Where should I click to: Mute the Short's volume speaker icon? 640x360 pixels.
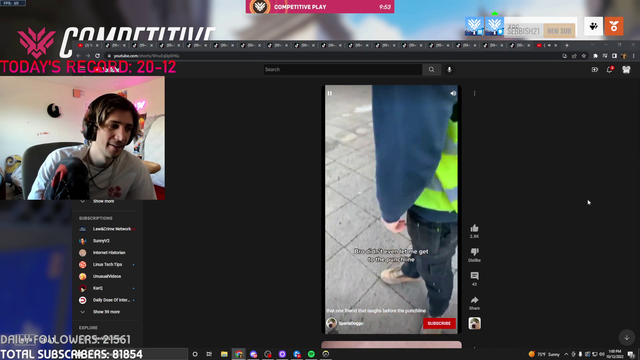point(453,93)
